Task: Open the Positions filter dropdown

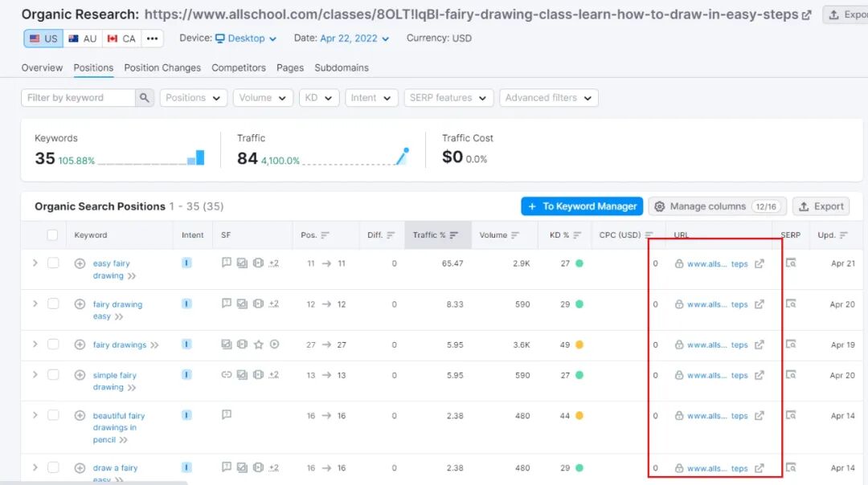Action: coord(193,98)
